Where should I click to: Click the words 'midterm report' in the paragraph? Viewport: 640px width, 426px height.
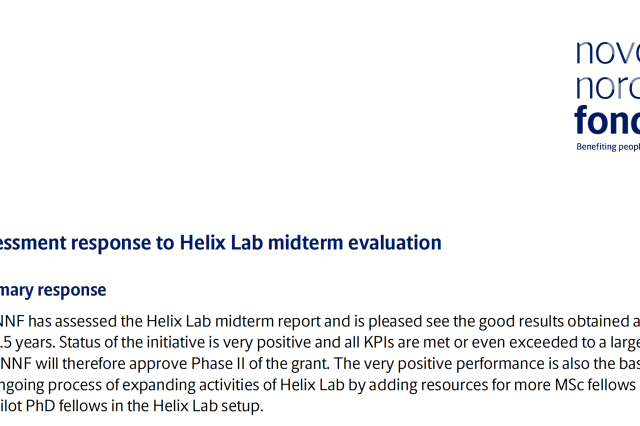[267, 322]
